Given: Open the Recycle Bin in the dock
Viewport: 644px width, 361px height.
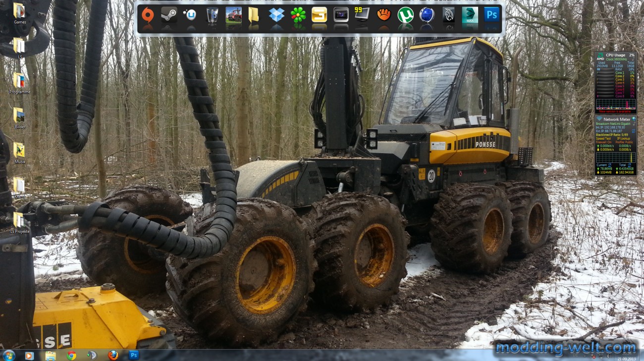Looking at the screenshot, I should pyautogui.click(x=212, y=15).
